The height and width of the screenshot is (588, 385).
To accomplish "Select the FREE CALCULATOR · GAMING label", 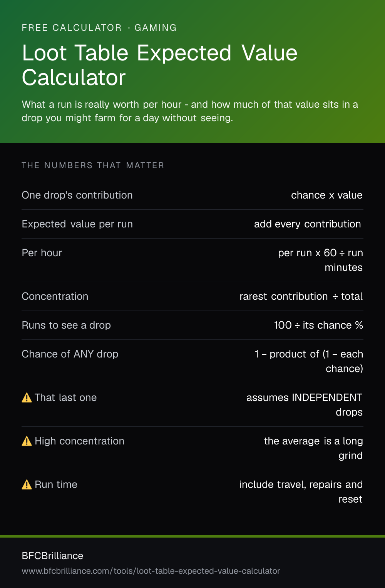I will (x=99, y=28).
